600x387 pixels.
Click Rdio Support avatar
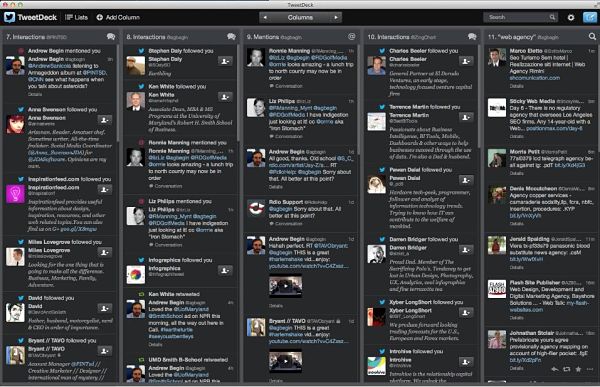(x=256, y=209)
